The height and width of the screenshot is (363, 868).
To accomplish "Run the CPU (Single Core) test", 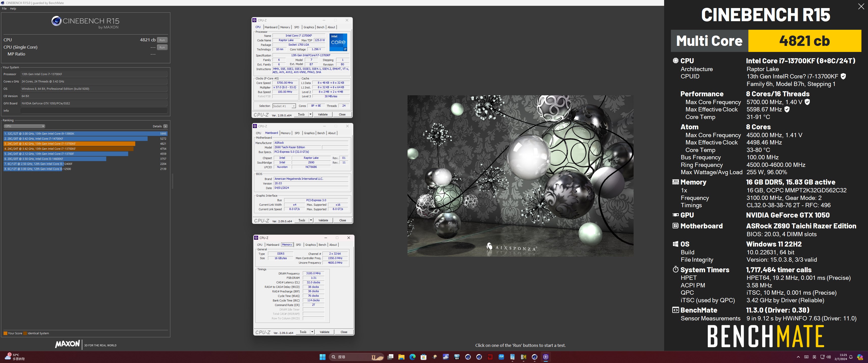I will 162,47.
